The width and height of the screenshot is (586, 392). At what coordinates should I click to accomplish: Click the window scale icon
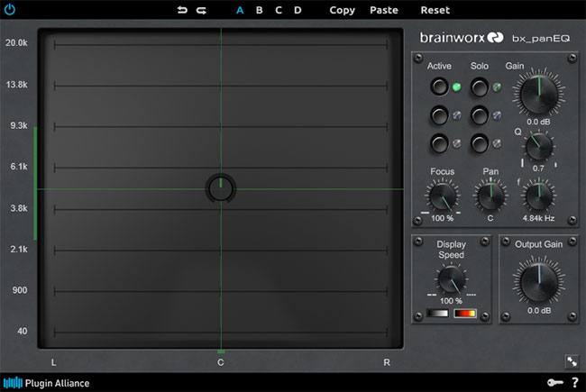pos(572,361)
